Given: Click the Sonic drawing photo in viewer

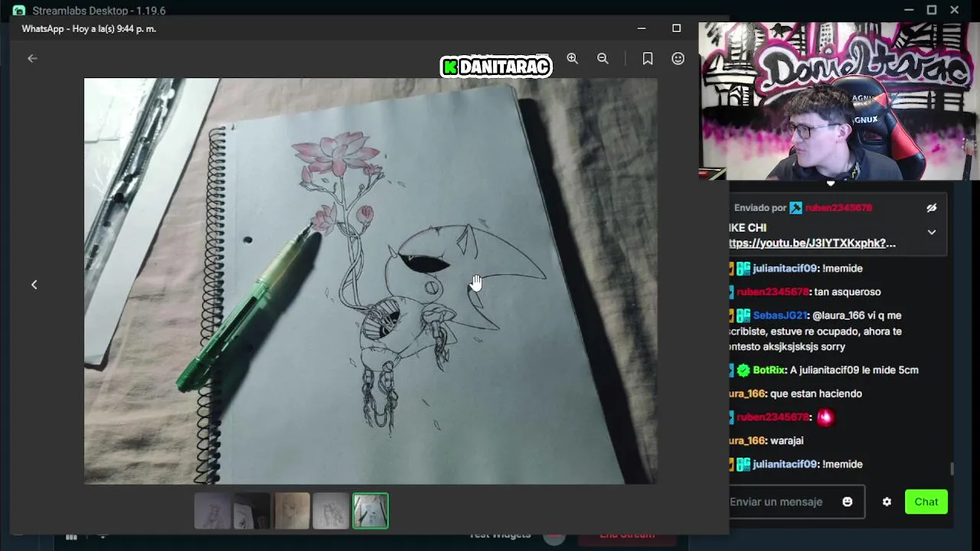Looking at the screenshot, I should pos(371,281).
